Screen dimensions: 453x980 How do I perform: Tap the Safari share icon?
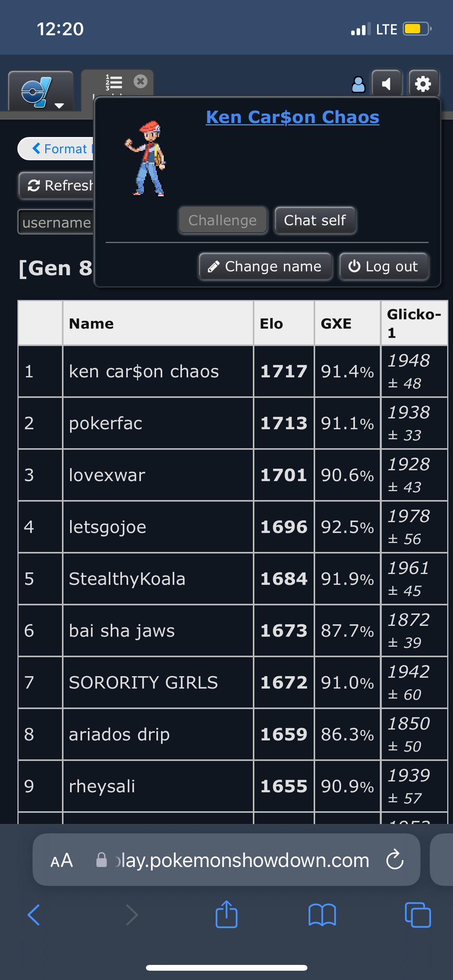(226, 914)
